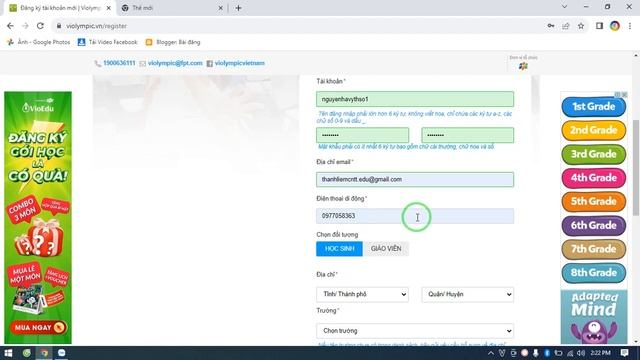This screenshot has width=640, height=360.
Task: Click the 8th Grade button
Action: pos(593,273)
